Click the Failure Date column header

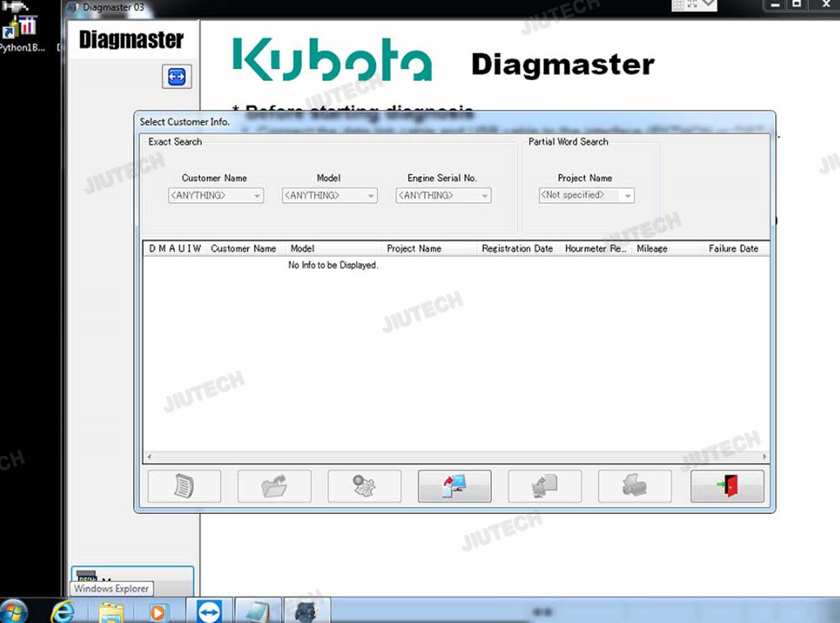(733, 249)
